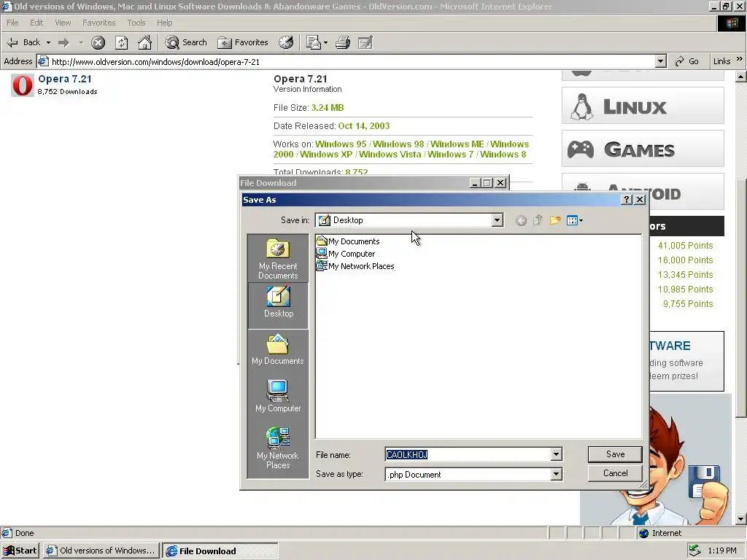This screenshot has height=560, width=747.
Task: Open the File menu
Action: coord(12,23)
